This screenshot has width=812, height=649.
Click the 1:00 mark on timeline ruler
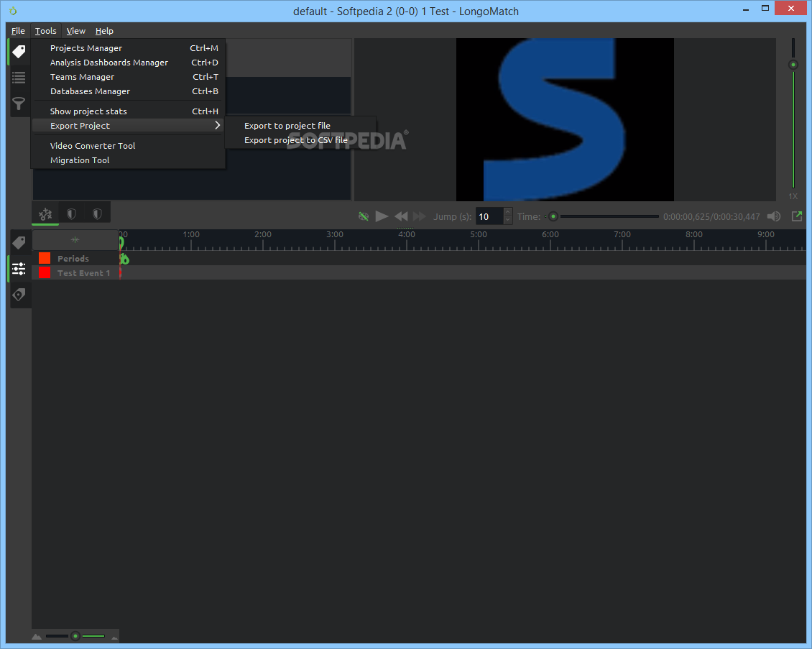191,234
